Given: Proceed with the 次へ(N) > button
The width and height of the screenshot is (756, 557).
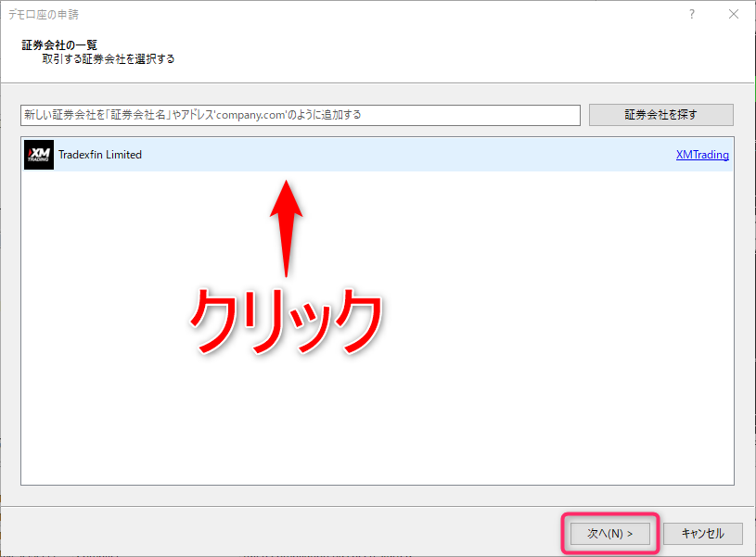Looking at the screenshot, I should tap(610, 534).
